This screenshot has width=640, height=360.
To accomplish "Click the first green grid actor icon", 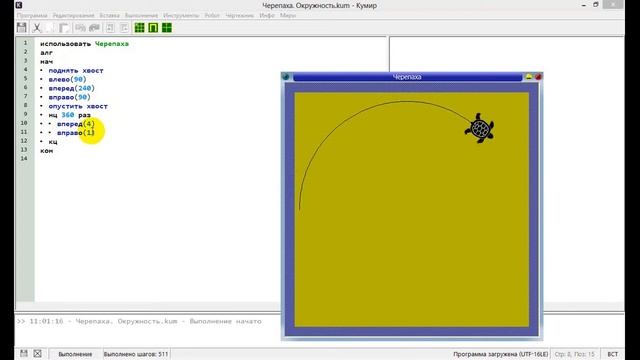I will (140, 28).
